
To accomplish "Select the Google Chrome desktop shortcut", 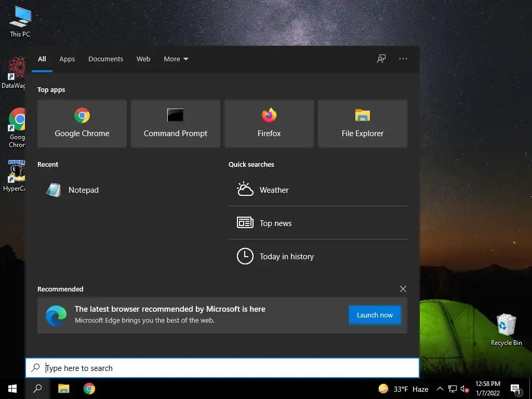I will [x=17, y=128].
